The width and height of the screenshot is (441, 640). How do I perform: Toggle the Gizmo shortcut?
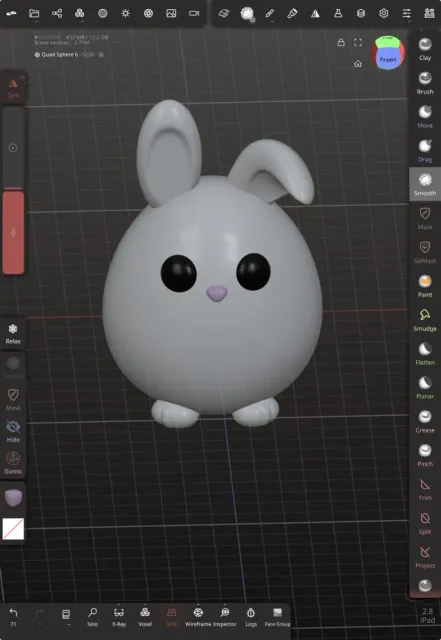click(x=13, y=463)
